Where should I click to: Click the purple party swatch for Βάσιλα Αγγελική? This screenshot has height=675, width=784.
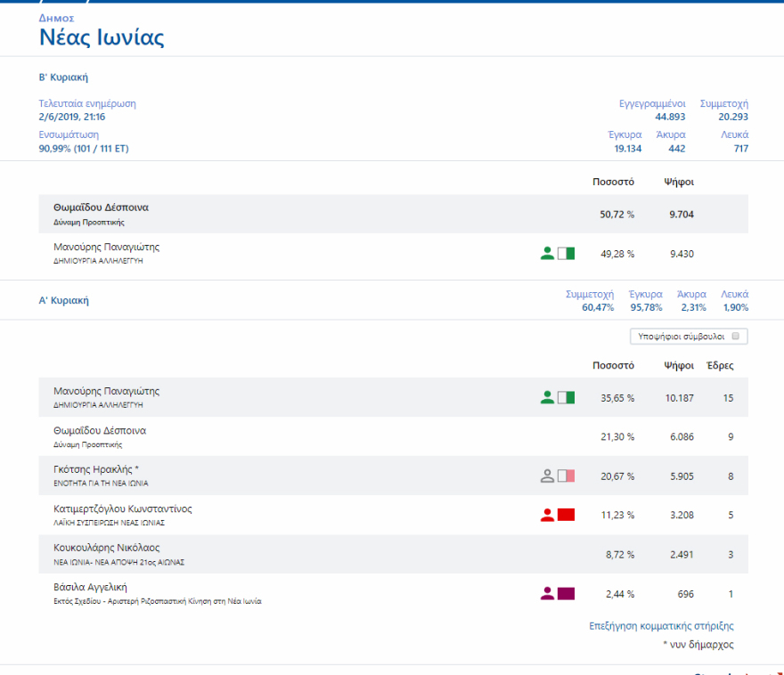coord(566,593)
